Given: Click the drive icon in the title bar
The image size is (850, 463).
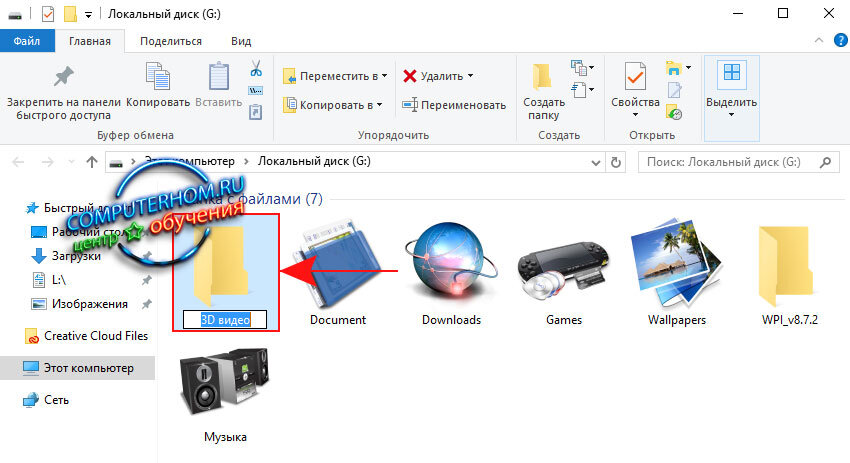Looking at the screenshot, I should click(x=15, y=15).
